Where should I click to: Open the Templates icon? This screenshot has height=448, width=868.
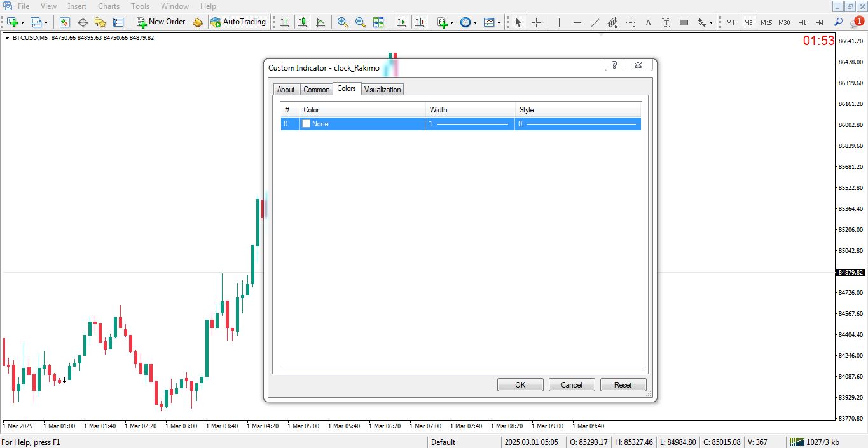pyautogui.click(x=489, y=22)
